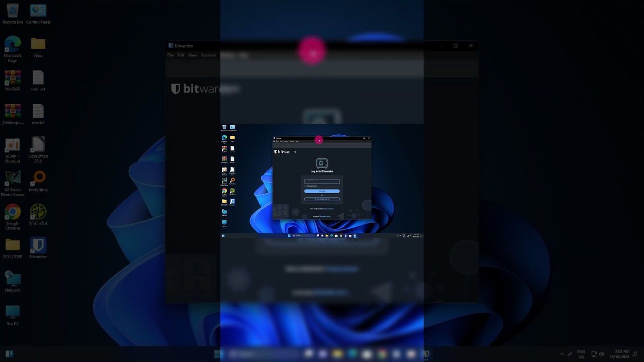Click the blue Continue button in center video
The width and height of the screenshot is (644, 362).
pyautogui.click(x=322, y=191)
